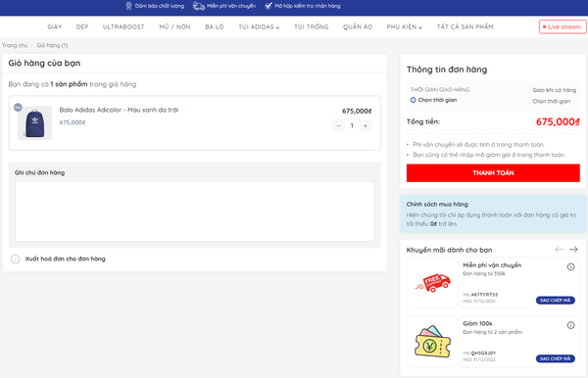The image size is (588, 378).
Task: Open the ULTRABOOST menu item
Action: point(123,27)
